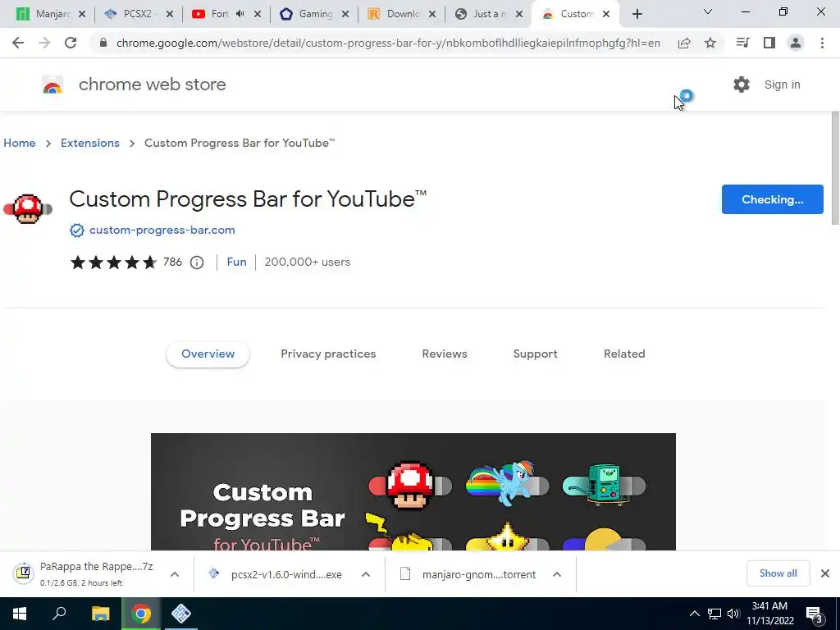Open the media controls icon in toolbar

click(x=742, y=43)
